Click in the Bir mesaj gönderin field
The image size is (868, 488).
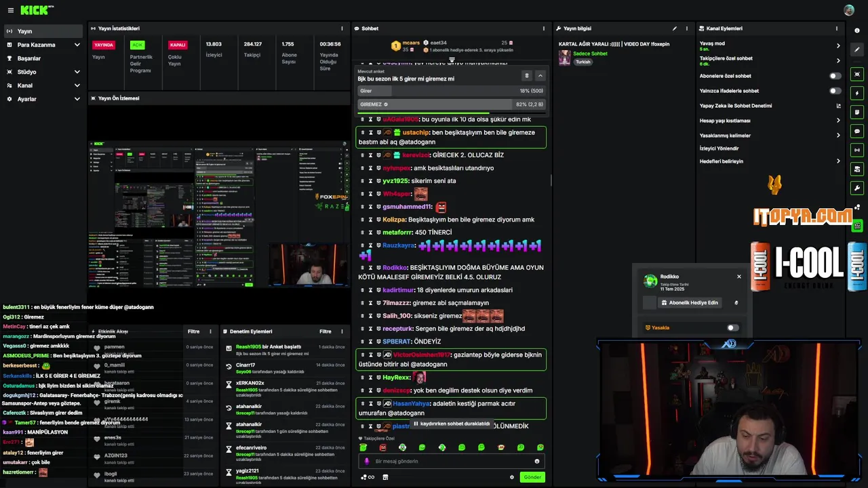[452, 461]
